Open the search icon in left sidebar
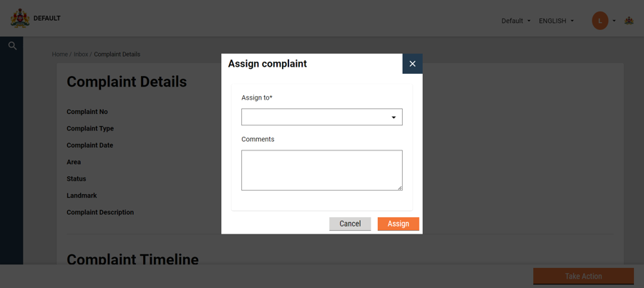This screenshot has width=644, height=288. pos(12,46)
